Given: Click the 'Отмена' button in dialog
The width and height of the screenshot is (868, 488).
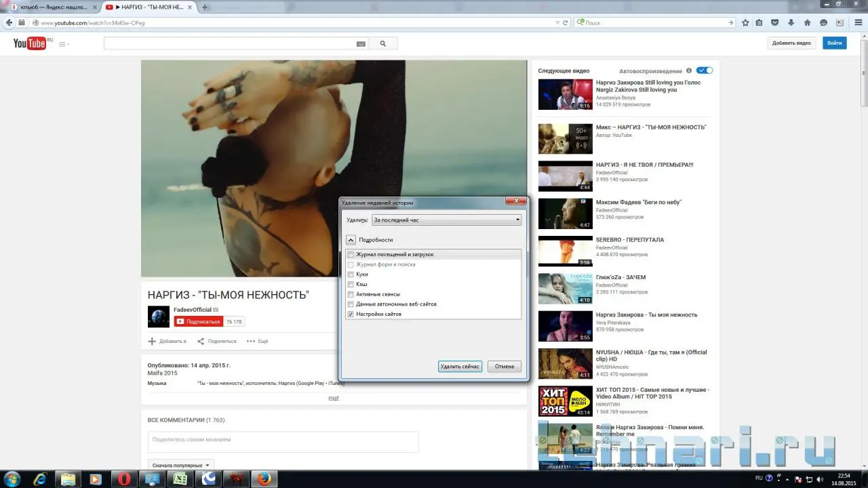Looking at the screenshot, I should click(x=505, y=367).
